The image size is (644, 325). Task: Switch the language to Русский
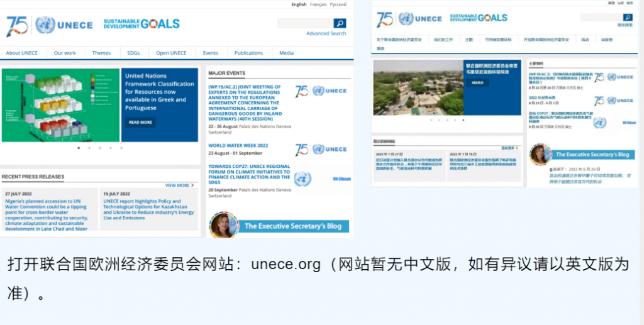pos(338,4)
